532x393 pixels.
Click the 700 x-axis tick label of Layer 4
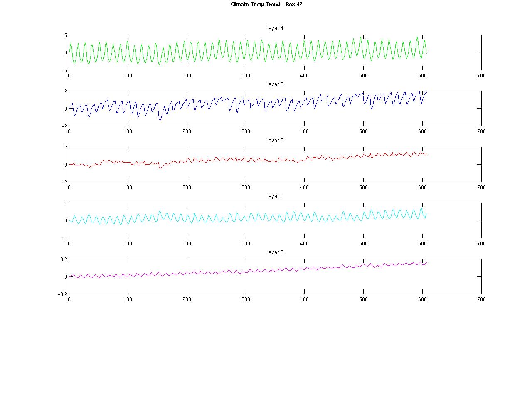pos(481,76)
